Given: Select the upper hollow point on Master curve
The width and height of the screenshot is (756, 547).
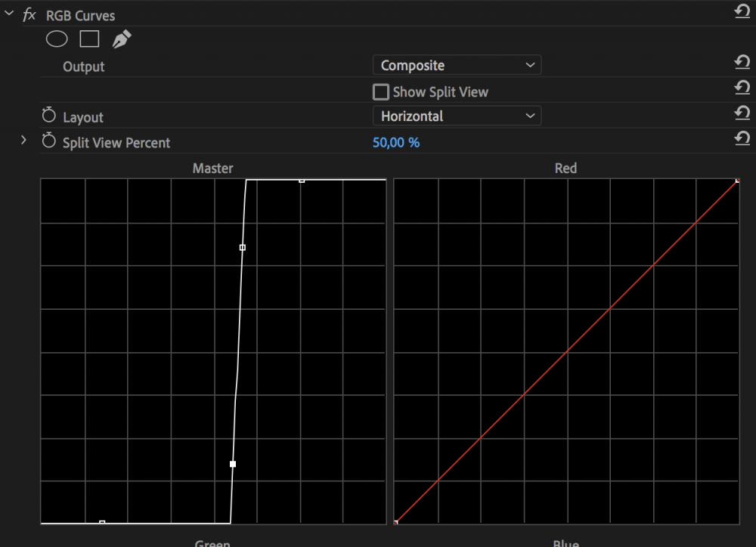Looking at the screenshot, I should 243,247.
